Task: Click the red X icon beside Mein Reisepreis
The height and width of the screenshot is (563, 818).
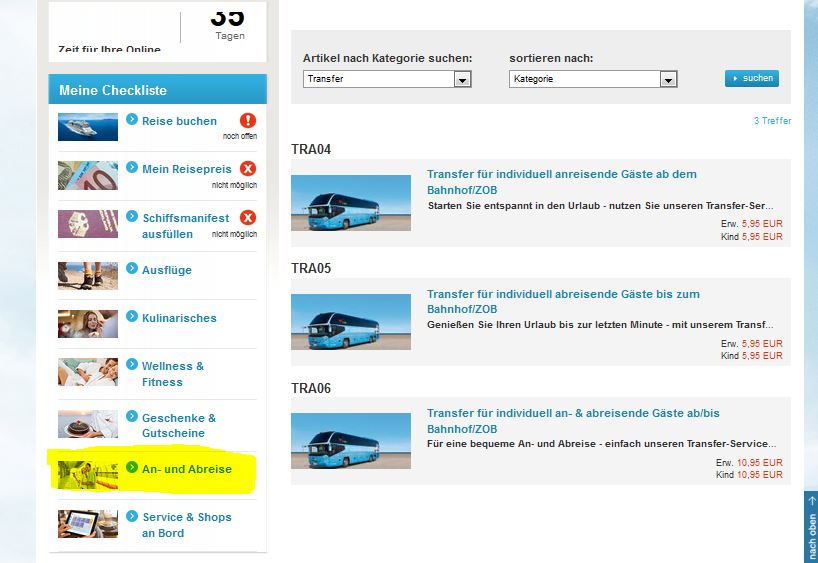Action: tap(248, 169)
